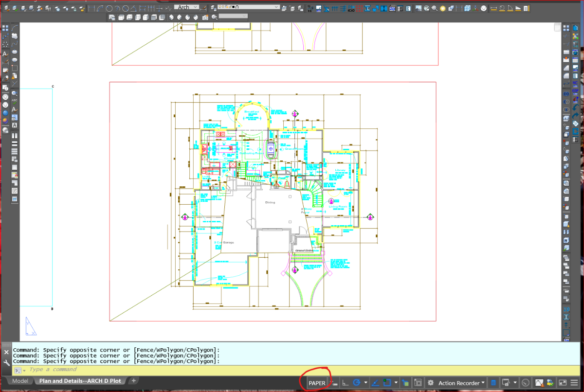This screenshot has height=392, width=584.
Task: Select the circle dimension icon in top toolbar
Action: 109,8
